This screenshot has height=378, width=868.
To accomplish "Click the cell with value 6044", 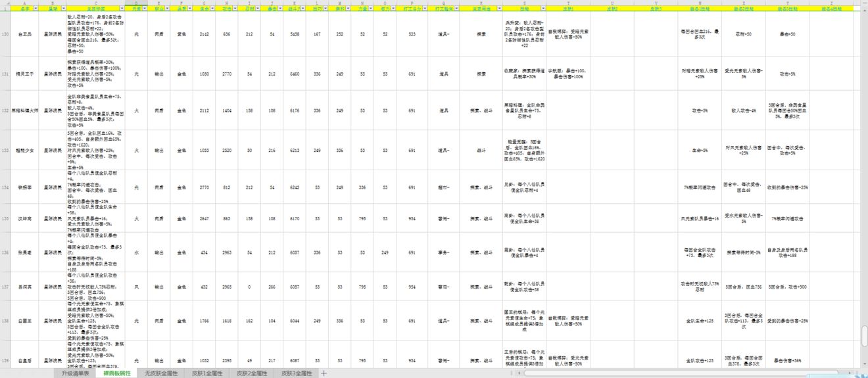I will [295, 321].
